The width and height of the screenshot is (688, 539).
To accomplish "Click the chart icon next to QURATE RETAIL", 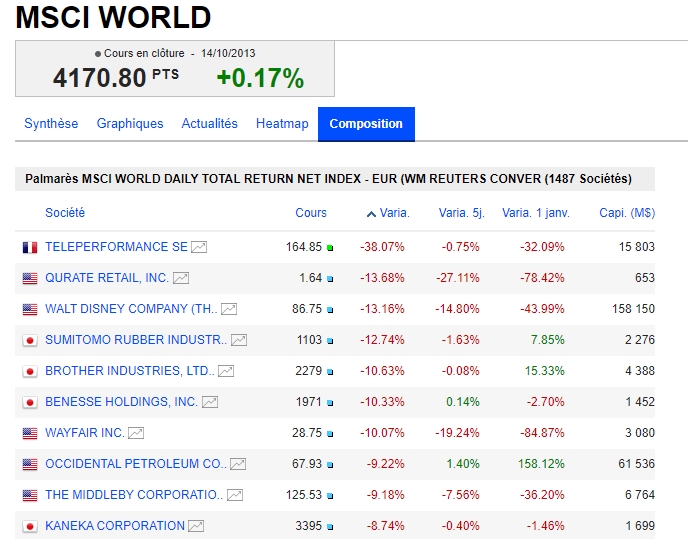I will tap(181, 278).
